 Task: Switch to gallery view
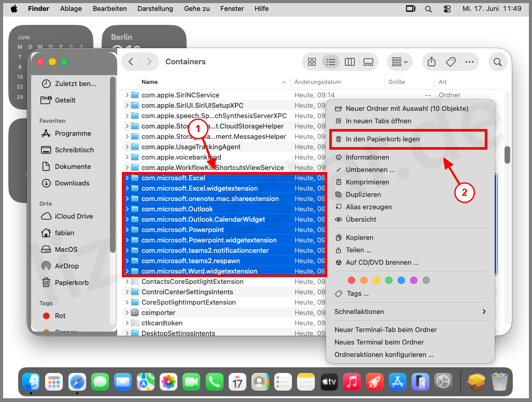(368, 62)
